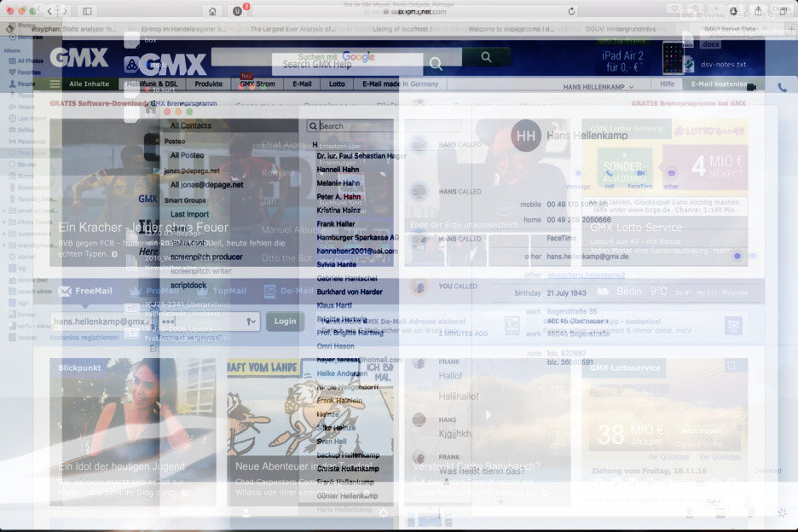Open the todo item on the desktop
This screenshot has width=798, height=532.
click(132, 65)
